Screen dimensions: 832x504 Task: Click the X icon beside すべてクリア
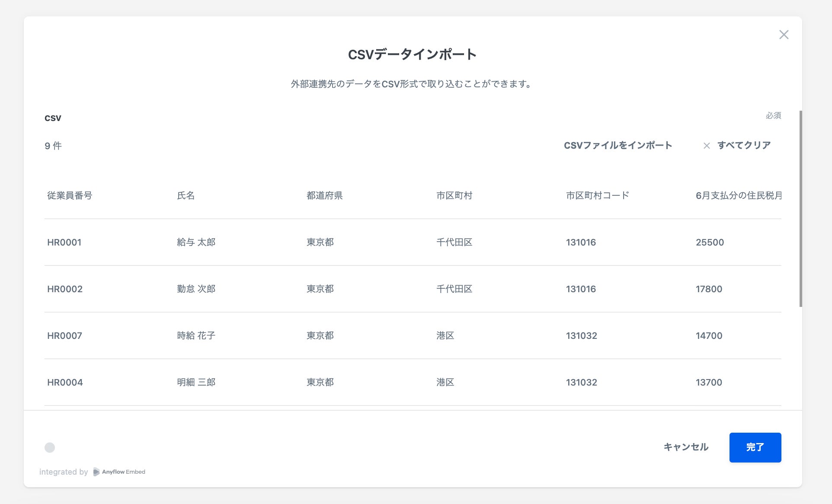pos(707,146)
